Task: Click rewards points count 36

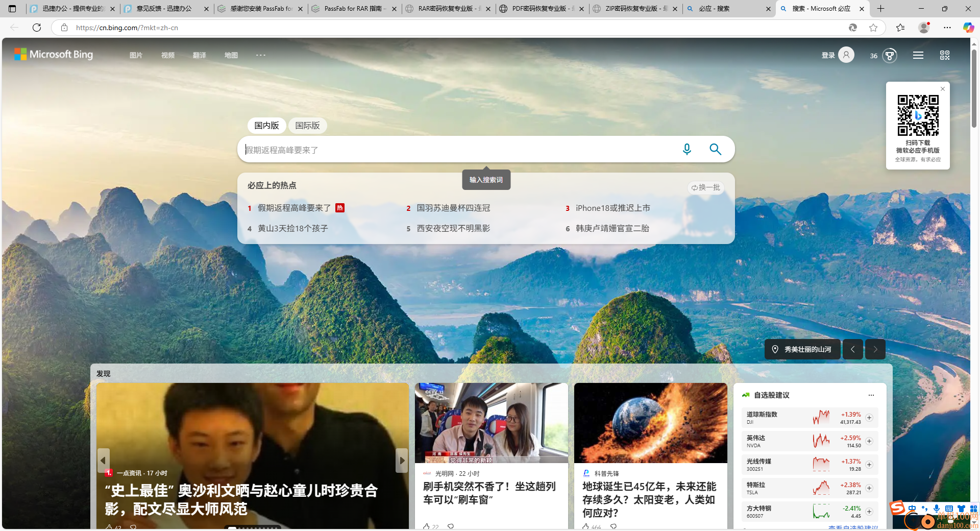Action: 874,56
